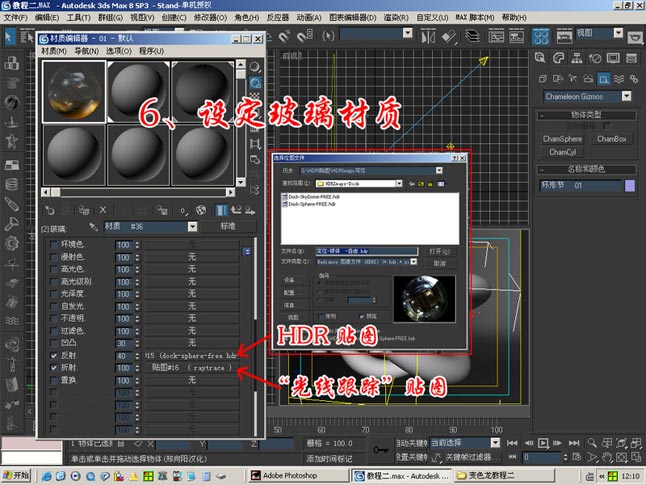Click ChamSphere object type button

click(562, 139)
